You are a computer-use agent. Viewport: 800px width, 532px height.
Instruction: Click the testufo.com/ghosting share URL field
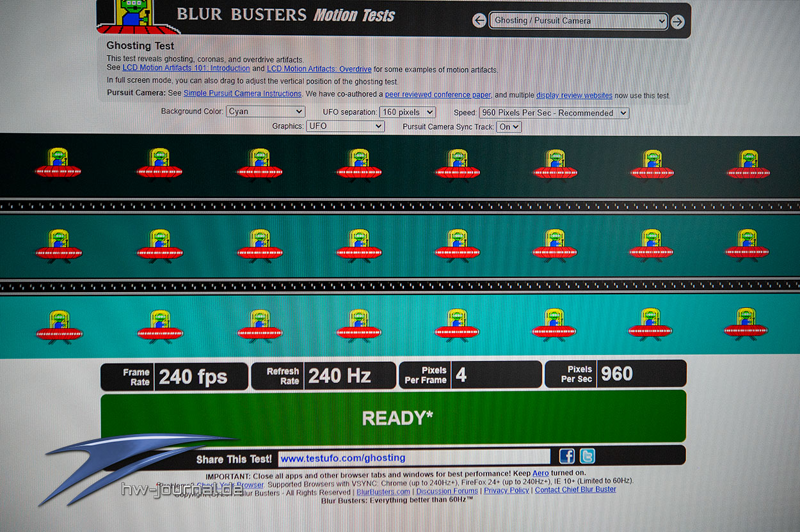coord(413,458)
